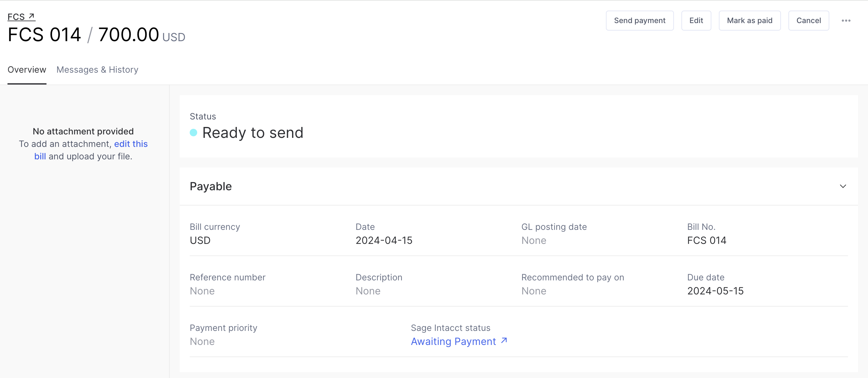Click the Description None value
Screen dimensions: 868x378
368,291
